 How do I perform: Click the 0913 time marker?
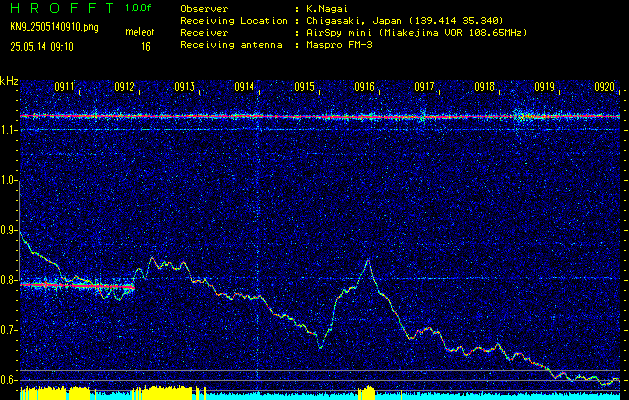point(185,87)
